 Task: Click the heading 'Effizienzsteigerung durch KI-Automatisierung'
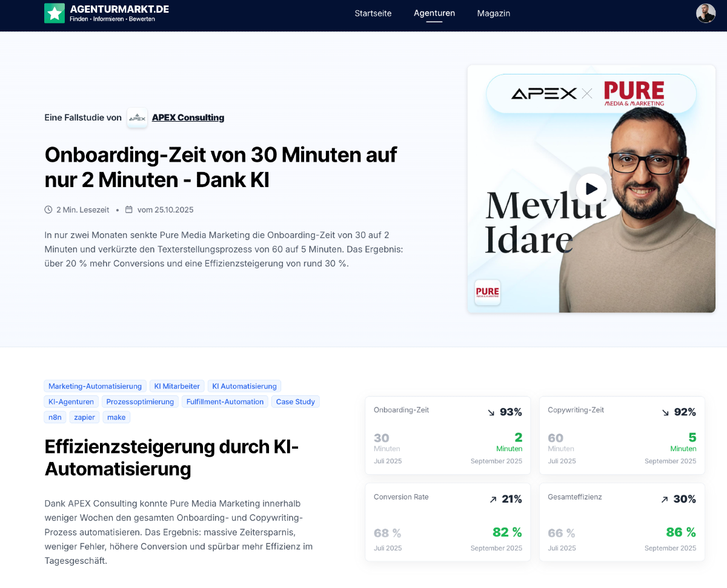tap(172, 458)
